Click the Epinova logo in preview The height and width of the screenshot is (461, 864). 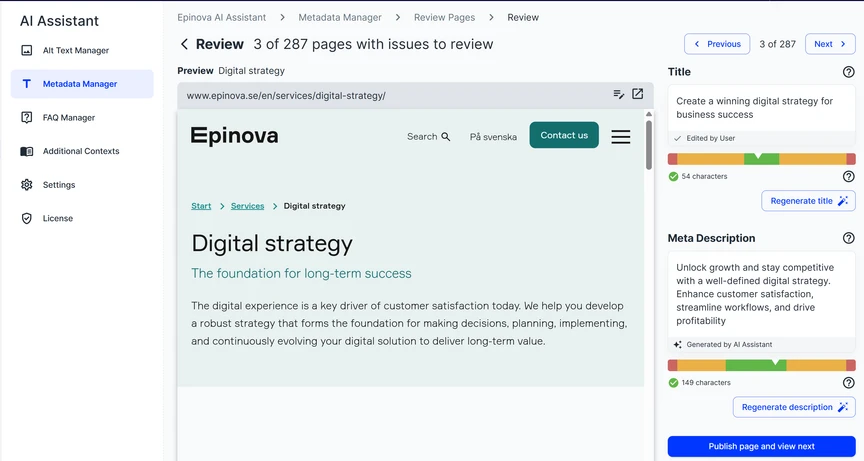point(234,135)
